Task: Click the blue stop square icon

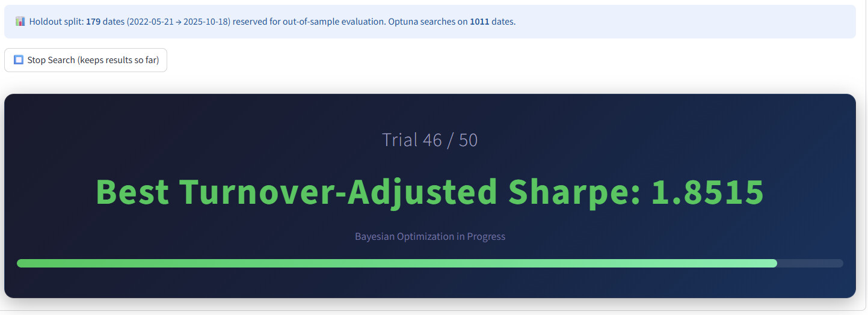Action: click(19, 60)
